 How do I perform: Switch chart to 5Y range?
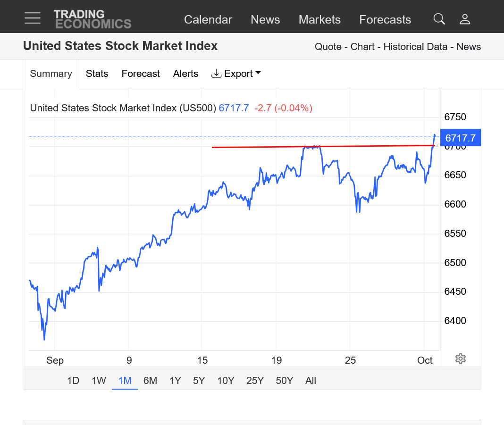tap(199, 381)
